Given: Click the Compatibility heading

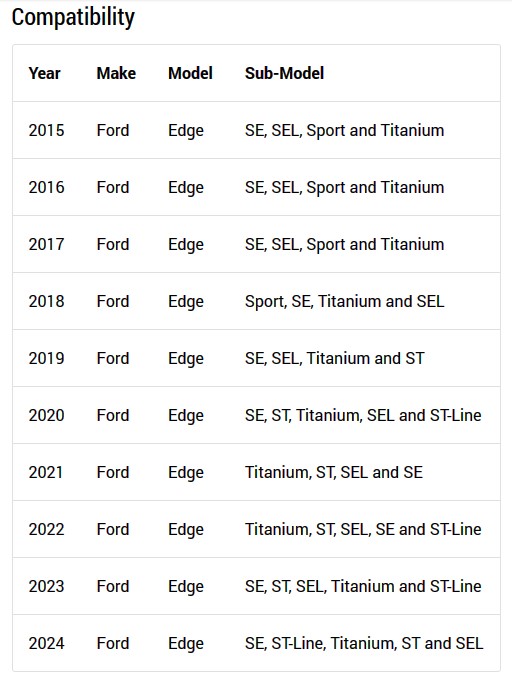Looking at the screenshot, I should tap(73, 18).
